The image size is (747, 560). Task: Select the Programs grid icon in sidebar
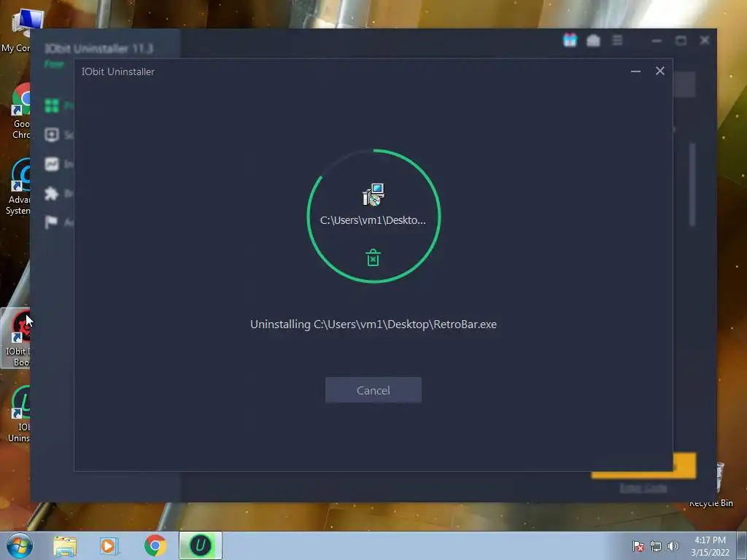(52, 105)
